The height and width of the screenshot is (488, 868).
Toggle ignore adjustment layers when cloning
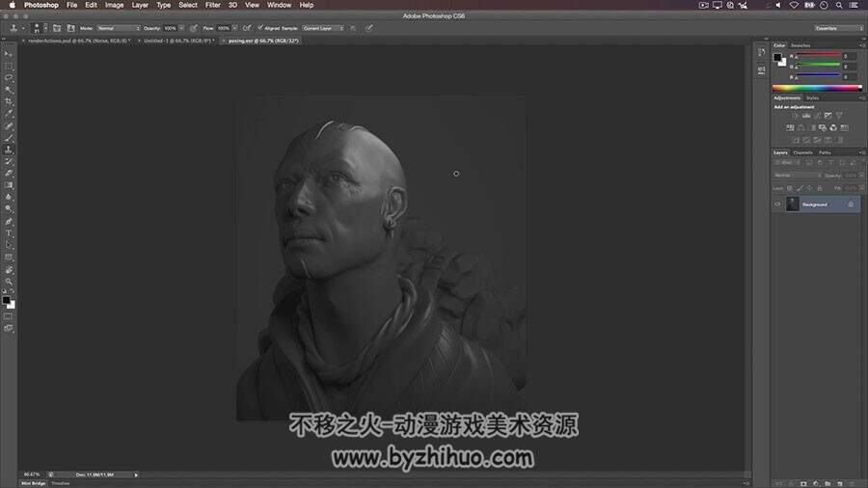coord(353,28)
